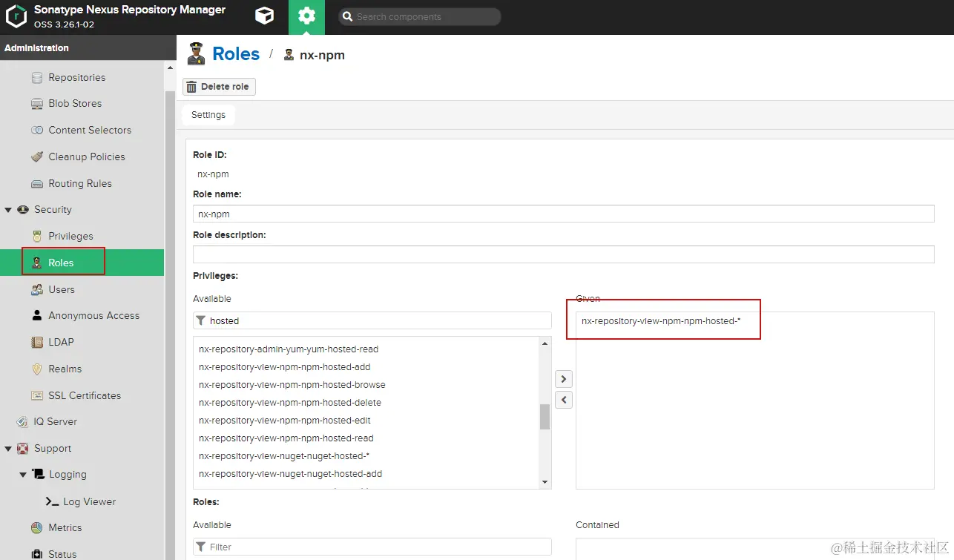
Task: Collapse the Security tree section
Action: (x=9, y=210)
